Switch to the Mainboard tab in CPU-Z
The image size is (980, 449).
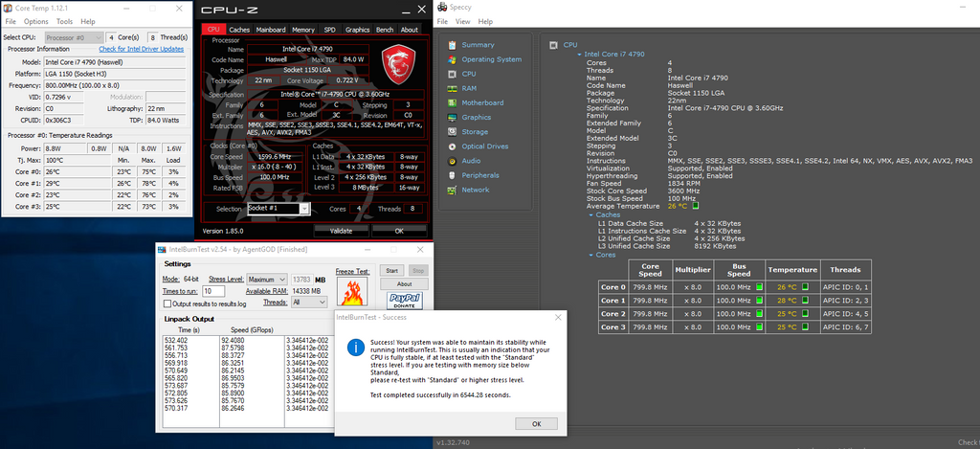tap(271, 30)
